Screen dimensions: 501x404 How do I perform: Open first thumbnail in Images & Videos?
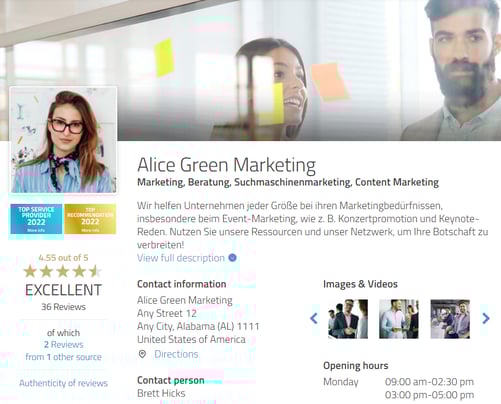coord(348,319)
